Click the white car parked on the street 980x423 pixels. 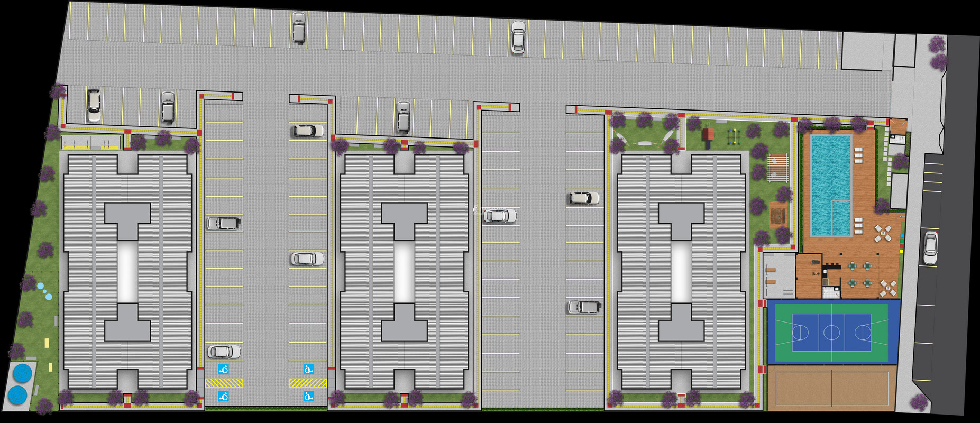(x=930, y=248)
